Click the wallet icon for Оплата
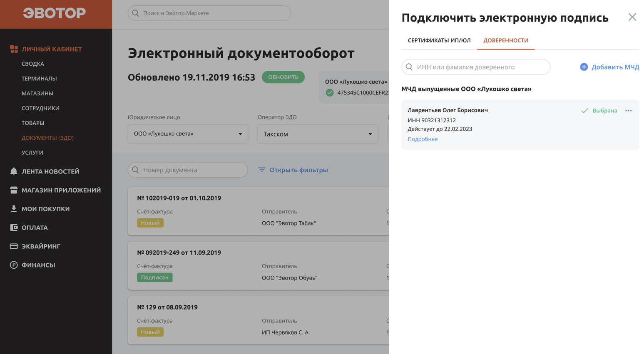 14,228
